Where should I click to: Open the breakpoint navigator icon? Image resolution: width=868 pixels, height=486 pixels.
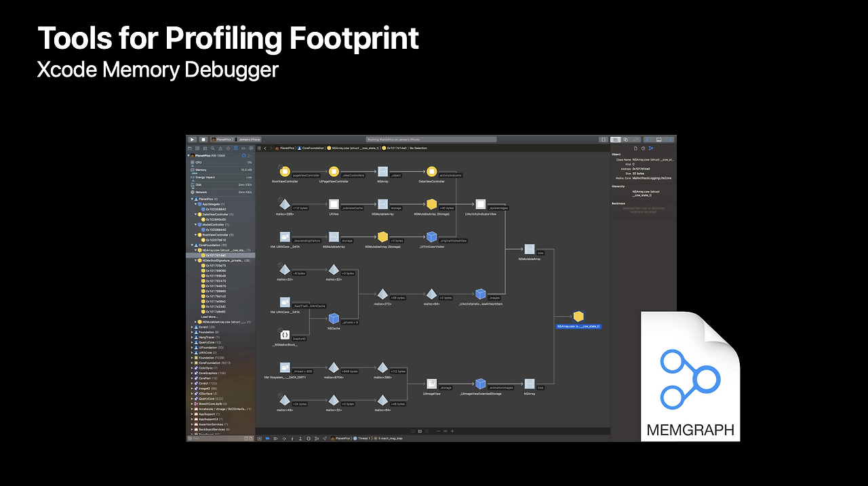pyautogui.click(x=243, y=148)
